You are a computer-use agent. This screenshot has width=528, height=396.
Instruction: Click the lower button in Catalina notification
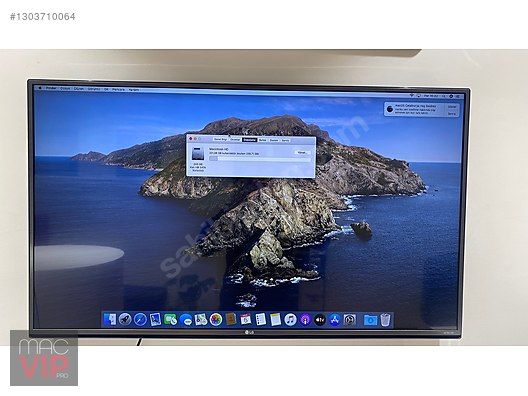click(452, 114)
